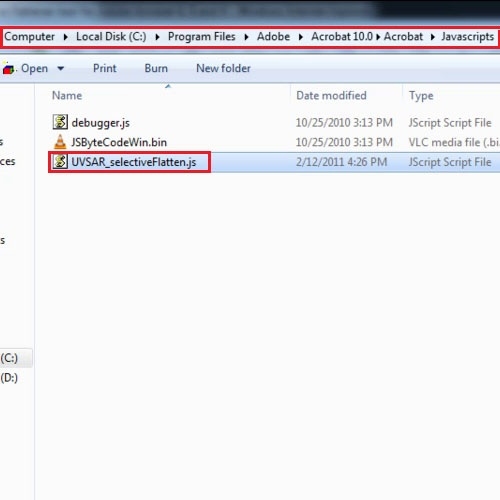Sort by the Name column header
500x500 pixels.
tap(67, 96)
